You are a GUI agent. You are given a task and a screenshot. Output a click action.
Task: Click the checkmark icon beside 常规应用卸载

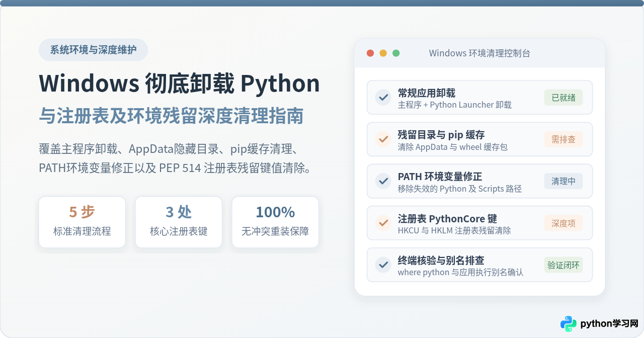point(383,97)
